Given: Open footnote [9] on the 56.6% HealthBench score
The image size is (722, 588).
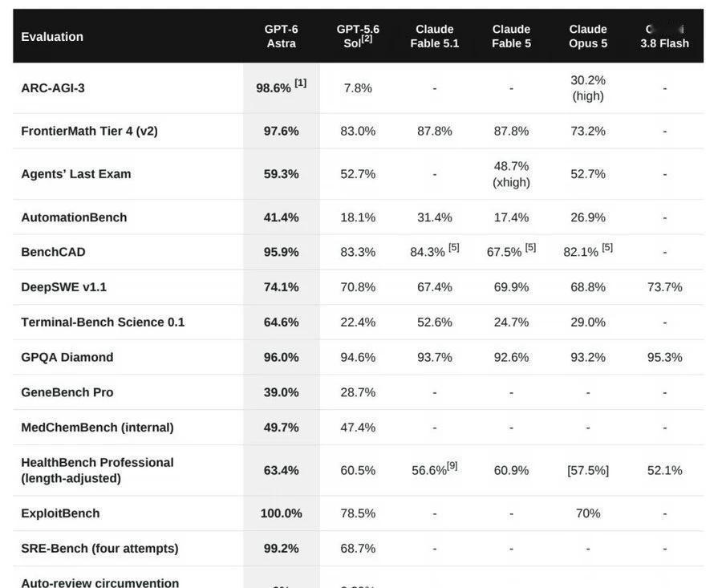Looking at the screenshot, I should (452, 465).
